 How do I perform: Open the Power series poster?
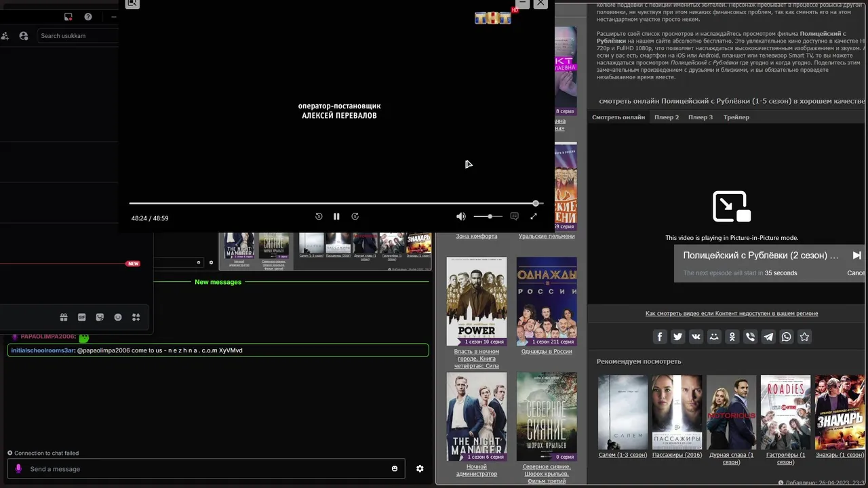point(476,301)
